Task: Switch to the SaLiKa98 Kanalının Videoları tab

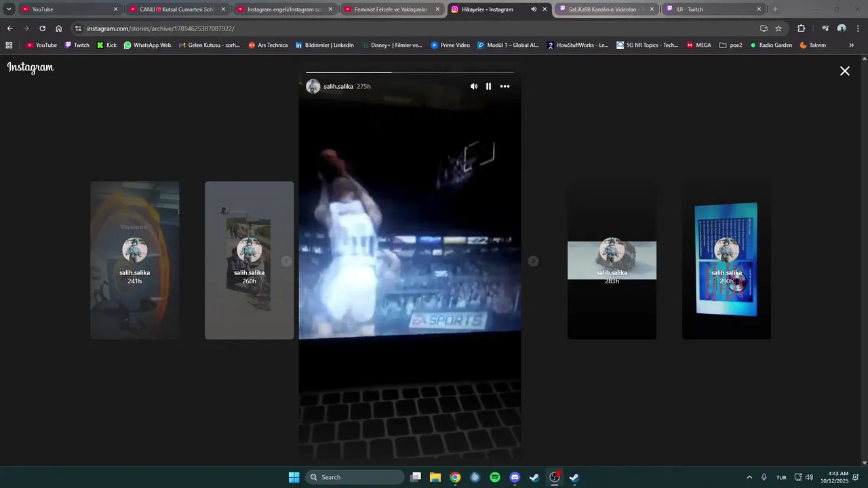Action: coord(607,9)
